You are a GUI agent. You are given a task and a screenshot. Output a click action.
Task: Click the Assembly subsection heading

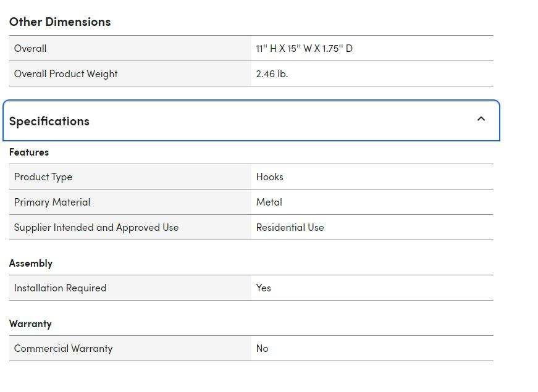[31, 263]
